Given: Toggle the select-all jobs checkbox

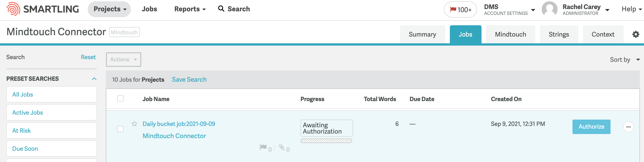Looking at the screenshot, I should coord(120,98).
